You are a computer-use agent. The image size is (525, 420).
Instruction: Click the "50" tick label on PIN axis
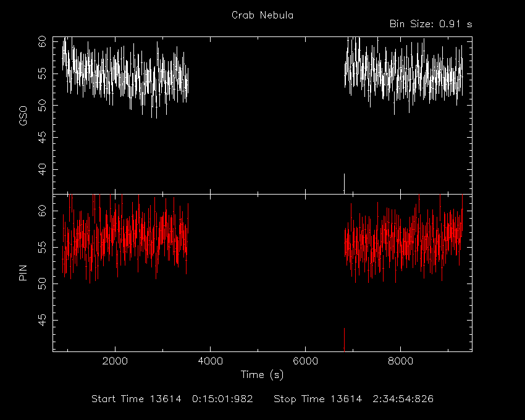[42, 283]
